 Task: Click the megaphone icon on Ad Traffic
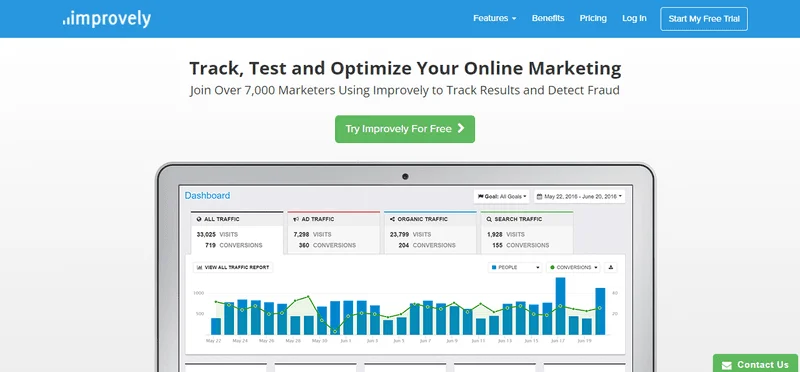coord(296,219)
